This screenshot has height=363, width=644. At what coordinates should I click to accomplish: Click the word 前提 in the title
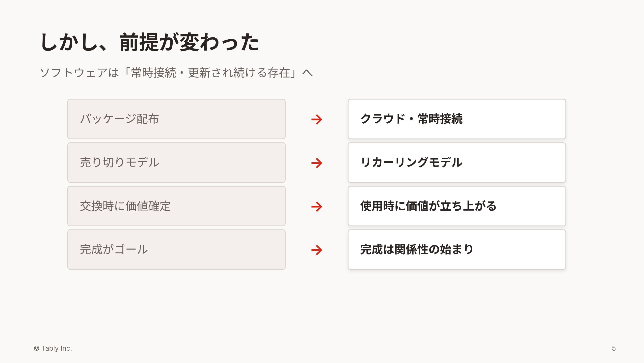[139, 42]
